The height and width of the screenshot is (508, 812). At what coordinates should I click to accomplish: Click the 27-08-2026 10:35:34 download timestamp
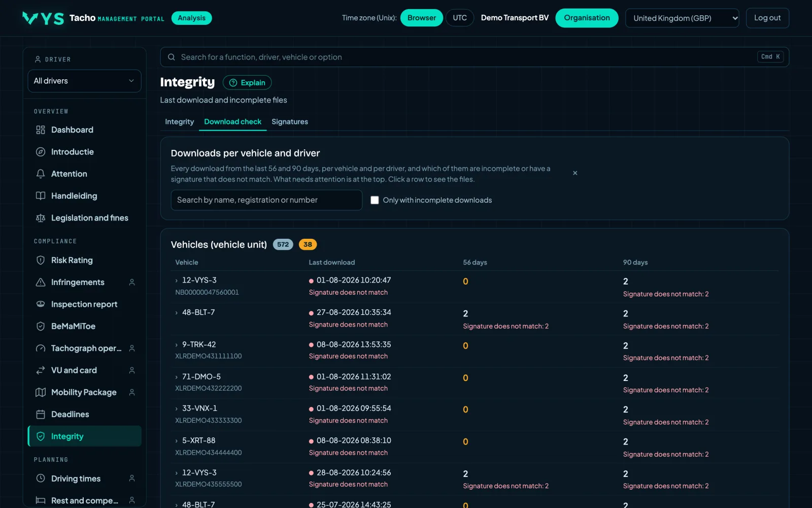click(354, 312)
